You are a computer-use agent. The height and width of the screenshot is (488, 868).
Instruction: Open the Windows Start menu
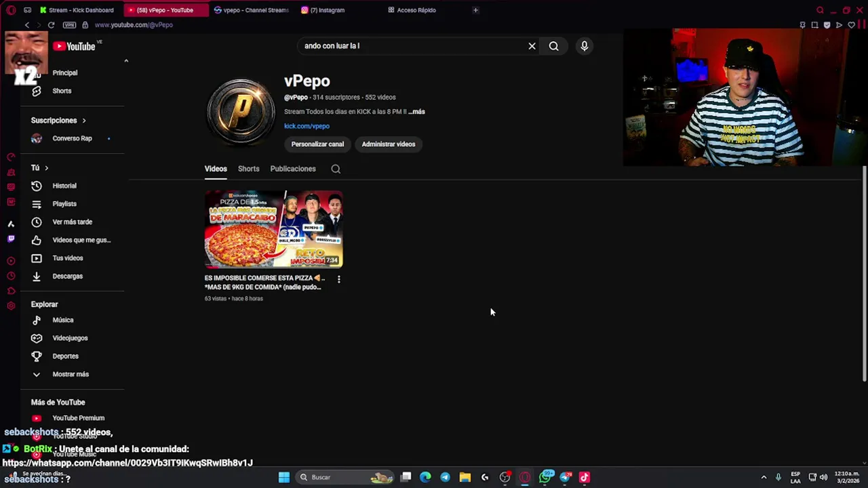pyautogui.click(x=284, y=477)
